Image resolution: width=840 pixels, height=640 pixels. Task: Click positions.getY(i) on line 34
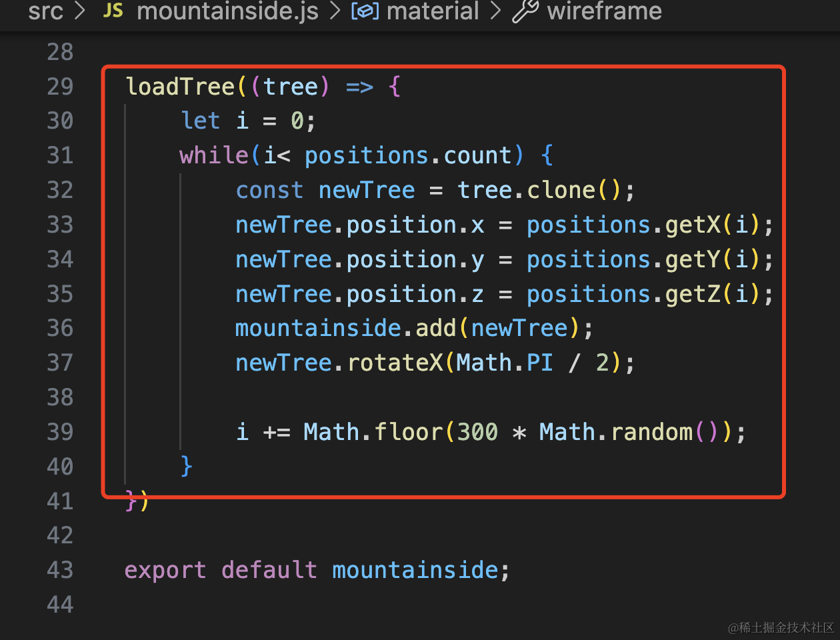click(643, 259)
